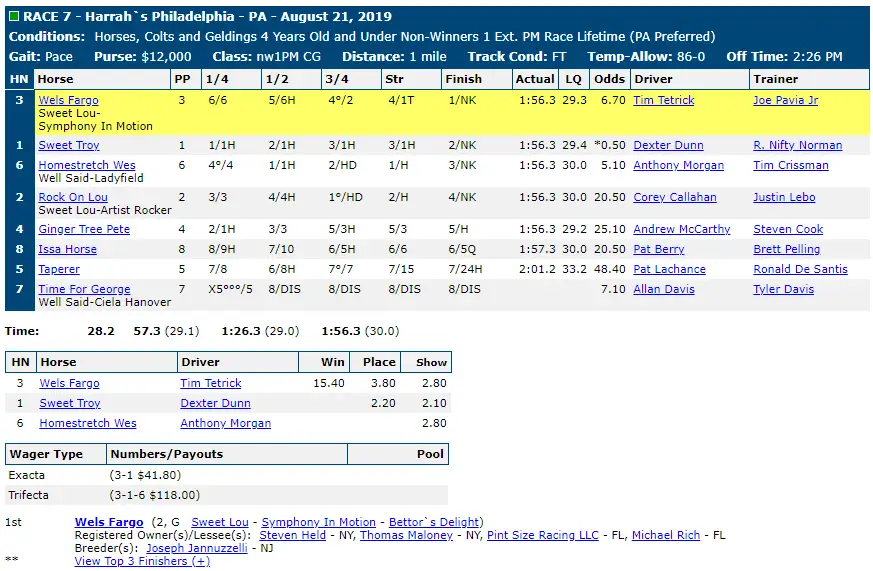The image size is (873, 571).
Task: Open the Time For George horse link
Action: pyautogui.click(x=84, y=289)
